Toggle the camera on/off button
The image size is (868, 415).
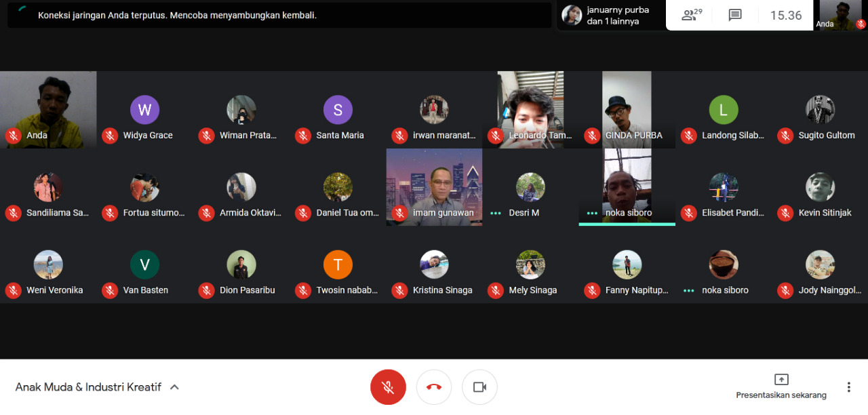pos(479,387)
